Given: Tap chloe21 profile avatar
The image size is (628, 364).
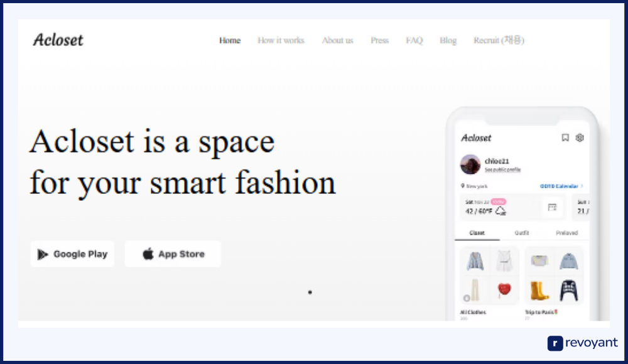Looking at the screenshot, I should [x=470, y=164].
